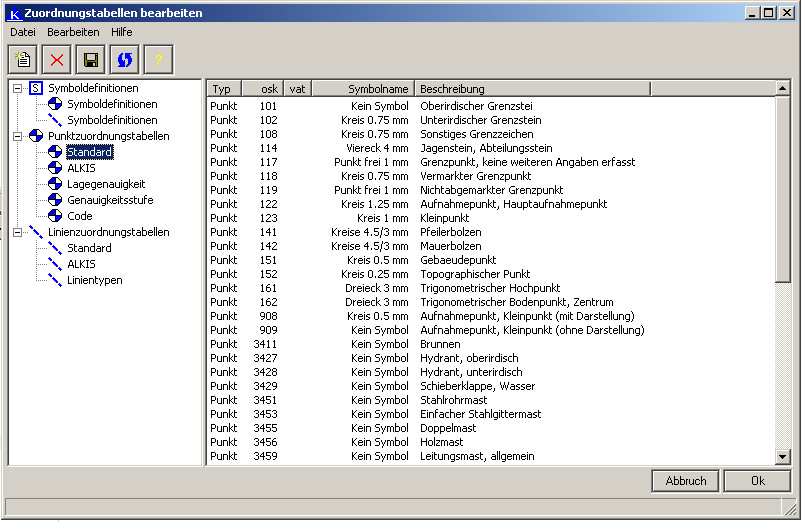Open the Datei menu
This screenshot has width=801, height=522.
[x=22, y=32]
